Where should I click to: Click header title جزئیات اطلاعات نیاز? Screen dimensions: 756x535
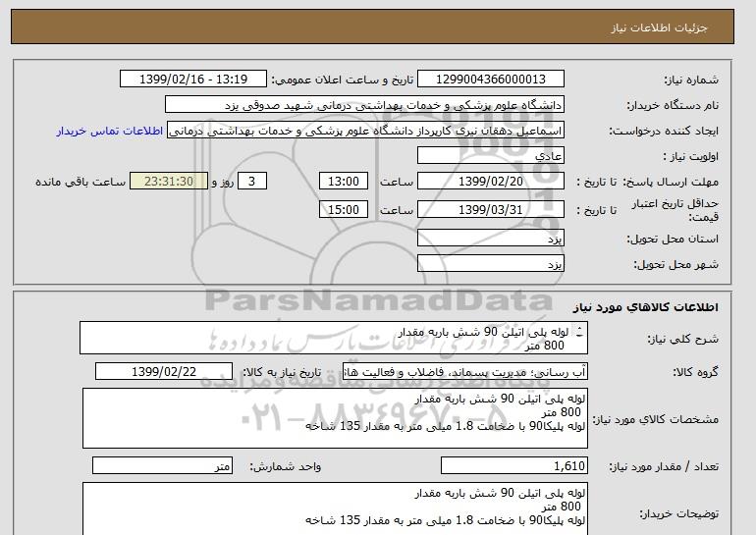click(659, 27)
